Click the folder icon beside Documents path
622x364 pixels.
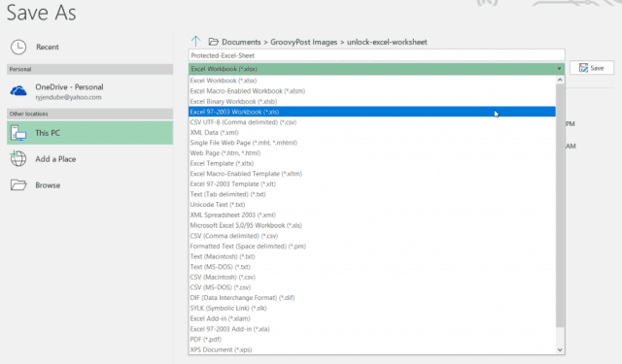(214, 42)
